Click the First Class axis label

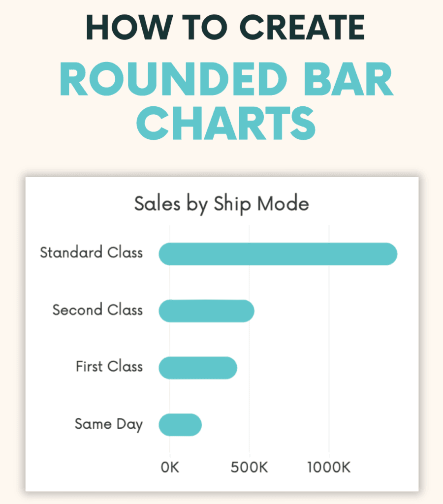109,367
